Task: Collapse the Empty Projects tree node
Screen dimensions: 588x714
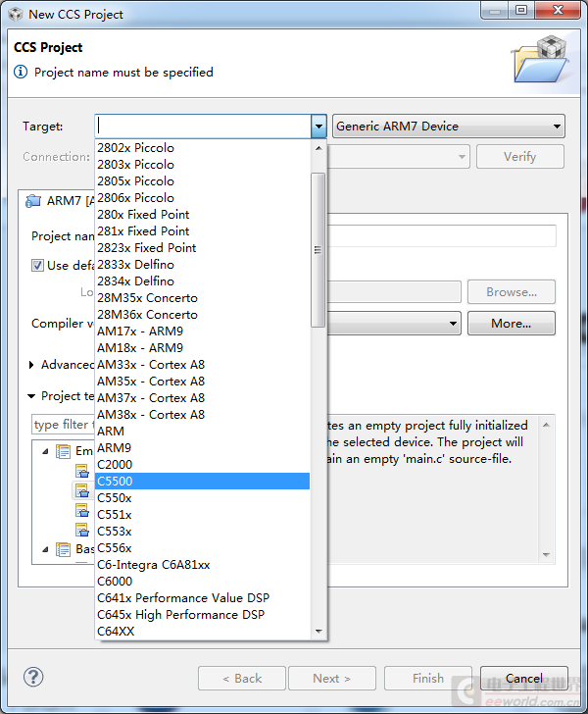Action: pyautogui.click(x=45, y=451)
